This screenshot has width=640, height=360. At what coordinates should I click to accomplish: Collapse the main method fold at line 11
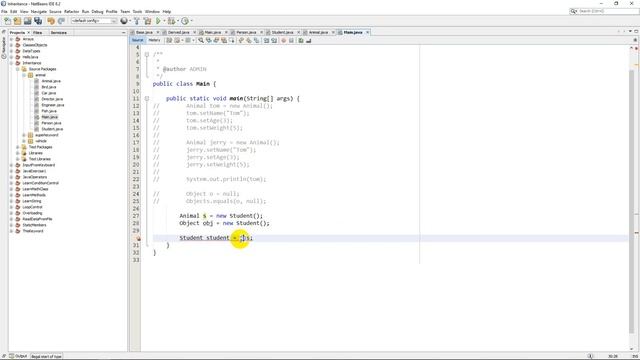pyautogui.click(x=147, y=98)
